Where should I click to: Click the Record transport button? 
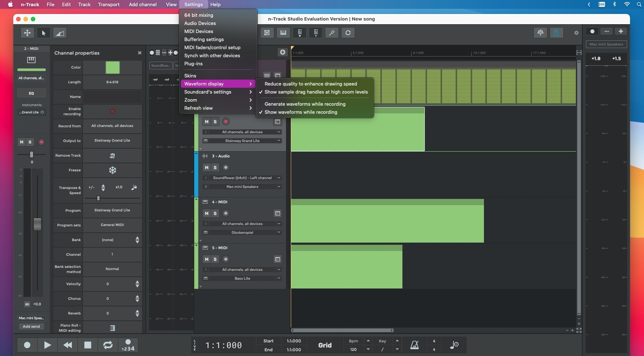[x=27, y=345]
